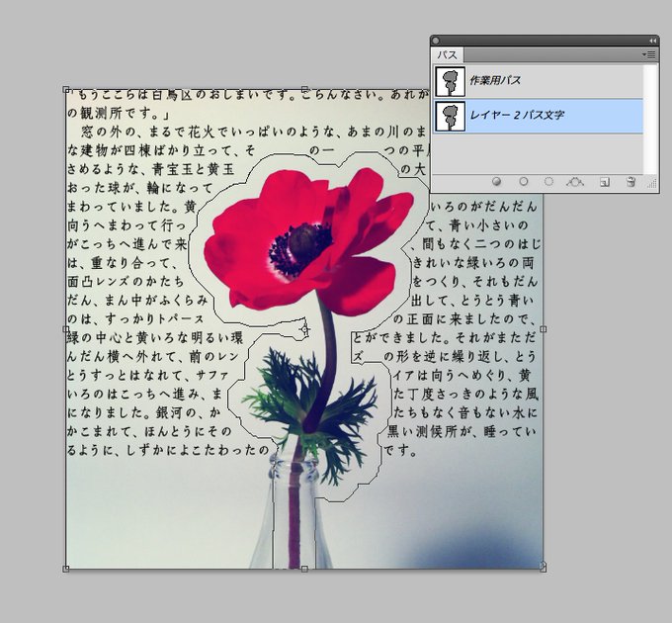Screen dimensions: 672x623
Task: Click left-middle transform handle of text box
Action: pos(65,329)
